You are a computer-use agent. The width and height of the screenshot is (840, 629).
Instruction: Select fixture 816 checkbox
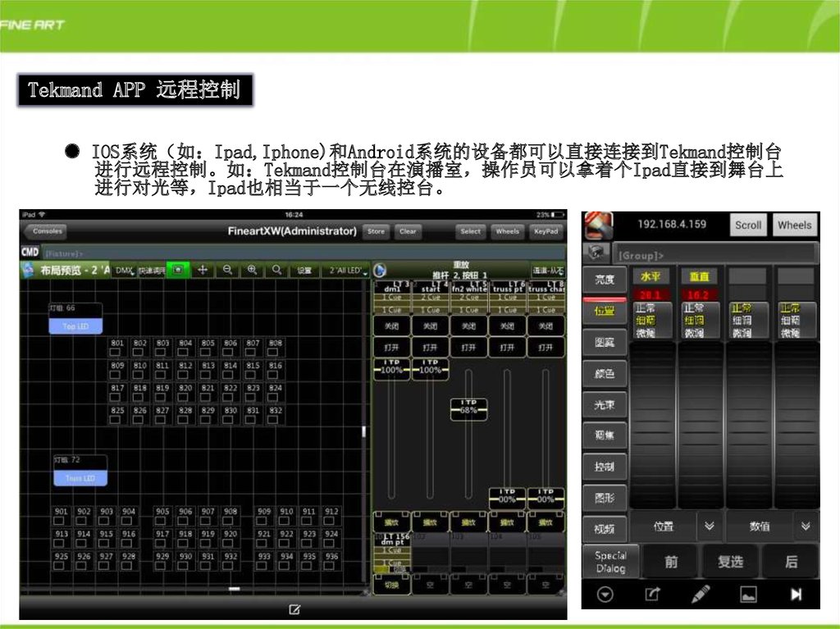pyautogui.click(x=276, y=375)
